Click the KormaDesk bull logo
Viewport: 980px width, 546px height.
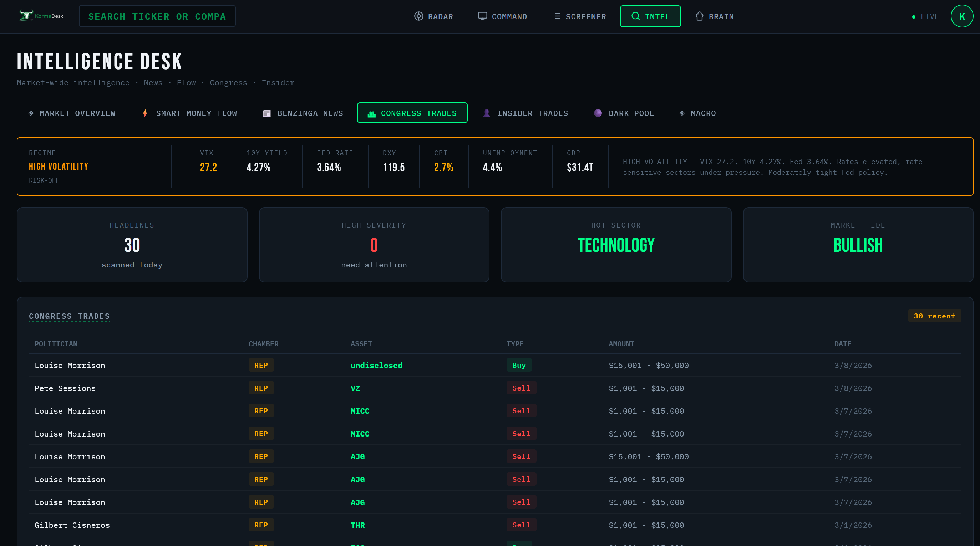click(x=26, y=16)
